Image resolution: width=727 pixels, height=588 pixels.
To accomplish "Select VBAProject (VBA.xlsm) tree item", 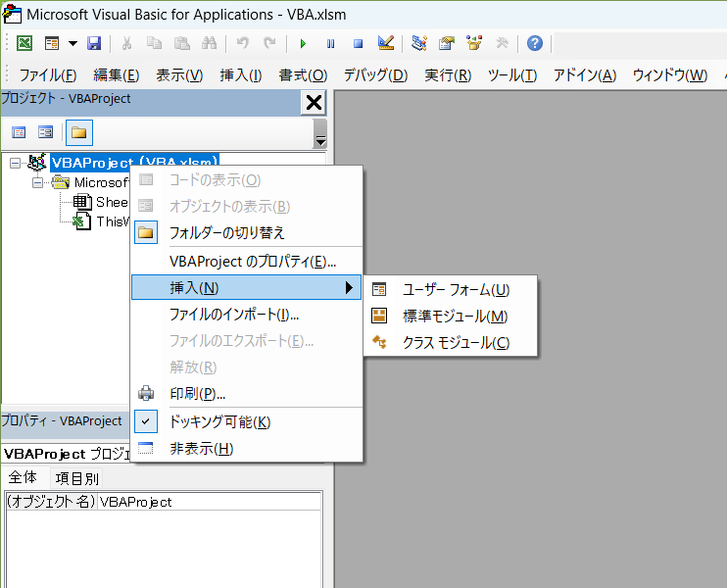I will tap(134, 163).
